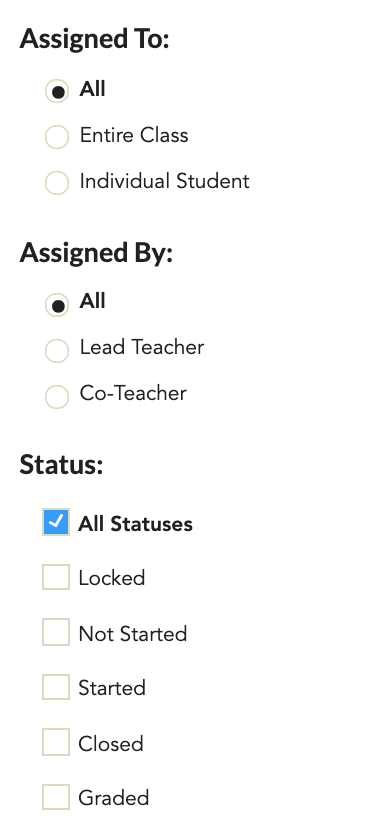Click the Graded label text
The image size is (368, 826).
coord(114,798)
